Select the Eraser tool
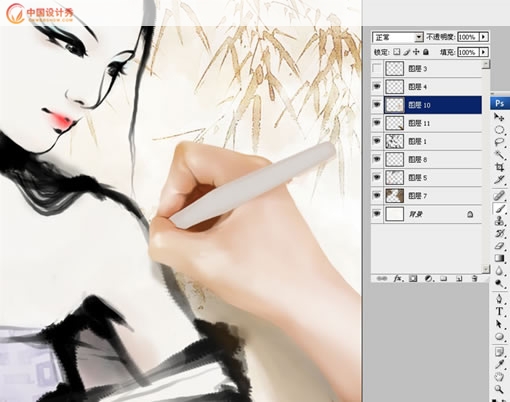Image resolution: width=510 pixels, height=402 pixels. (x=499, y=246)
